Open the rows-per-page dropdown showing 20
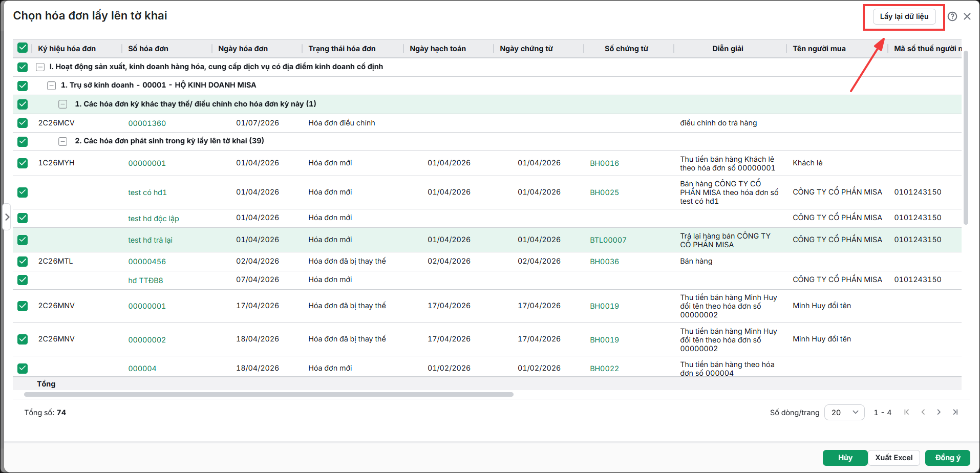This screenshot has height=473, width=980. (x=844, y=413)
